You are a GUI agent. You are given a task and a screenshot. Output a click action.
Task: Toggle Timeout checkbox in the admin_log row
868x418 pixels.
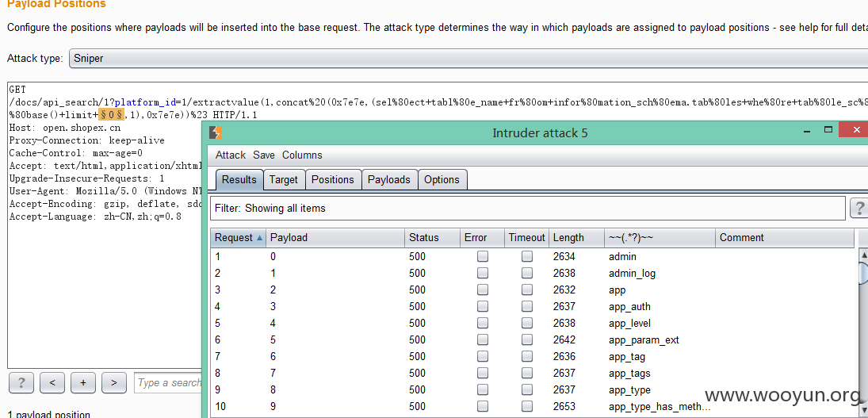(527, 273)
